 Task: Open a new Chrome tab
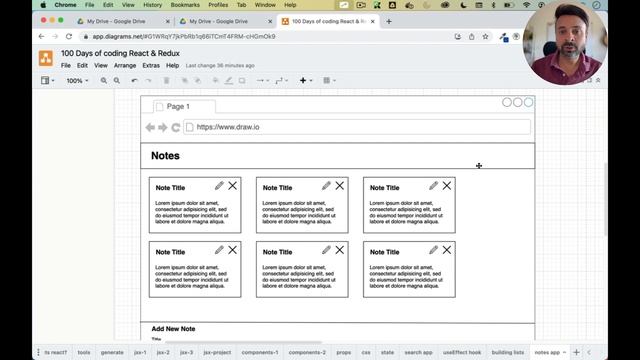[389, 22]
